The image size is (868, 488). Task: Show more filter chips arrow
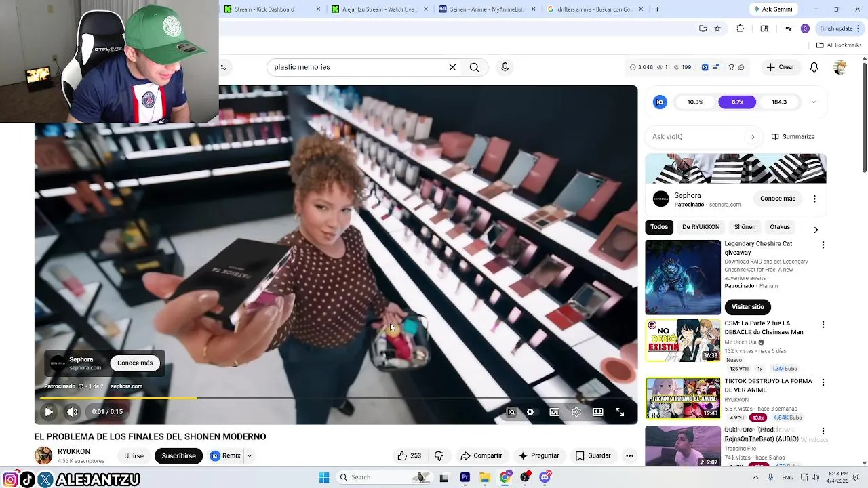click(816, 230)
